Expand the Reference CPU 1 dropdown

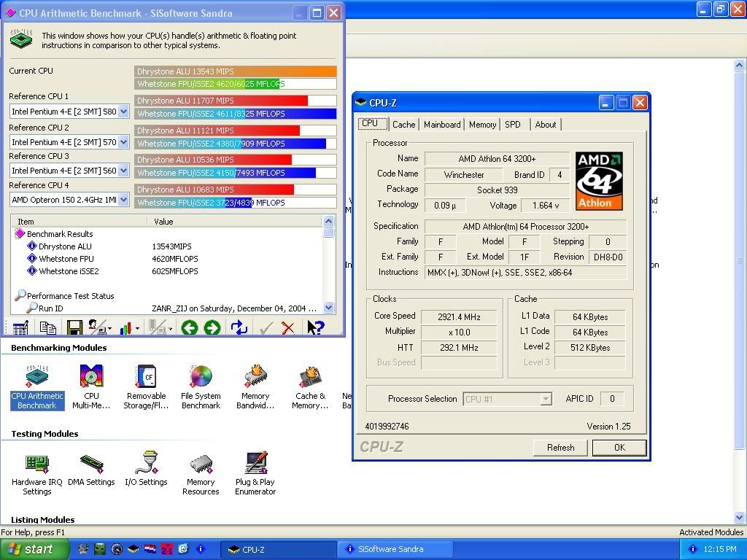123,112
